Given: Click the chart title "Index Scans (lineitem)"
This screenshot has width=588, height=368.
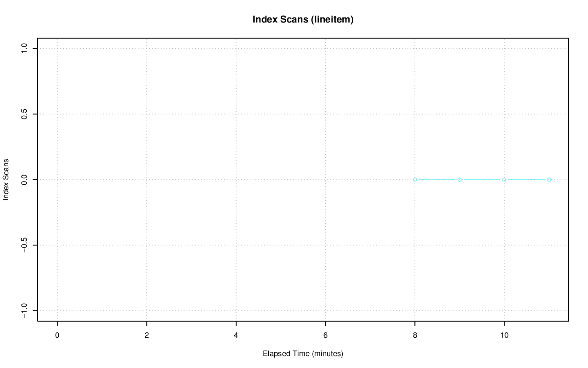Looking at the screenshot, I should click(303, 19).
